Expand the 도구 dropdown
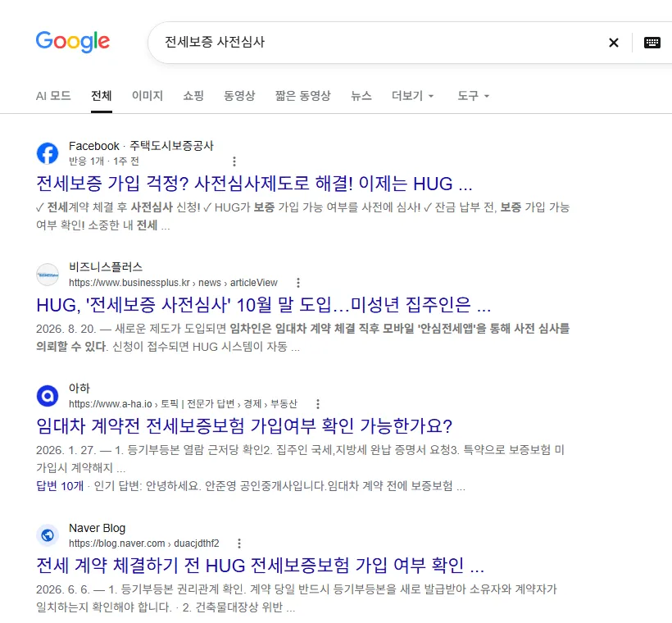 (x=473, y=96)
